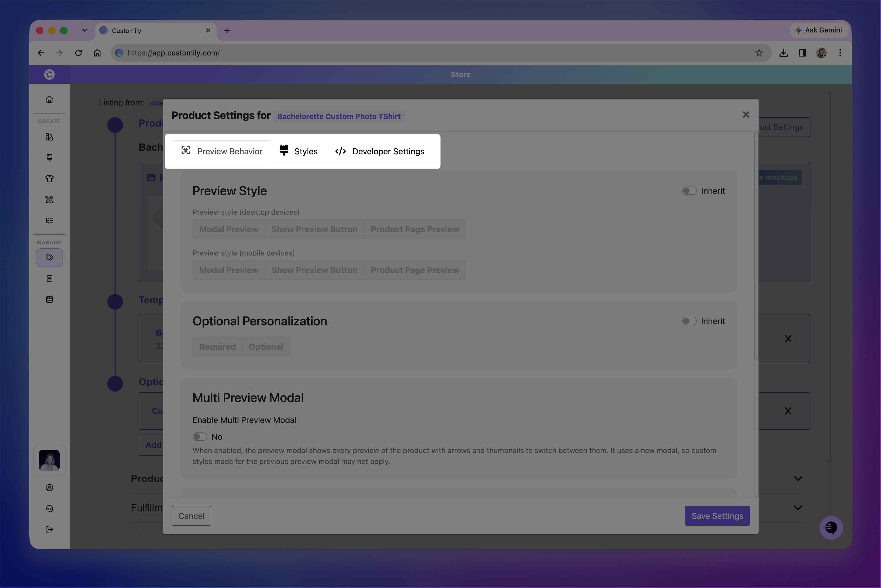This screenshot has width=881, height=588.
Task: Select desktop Modal Preview option
Action: click(229, 229)
